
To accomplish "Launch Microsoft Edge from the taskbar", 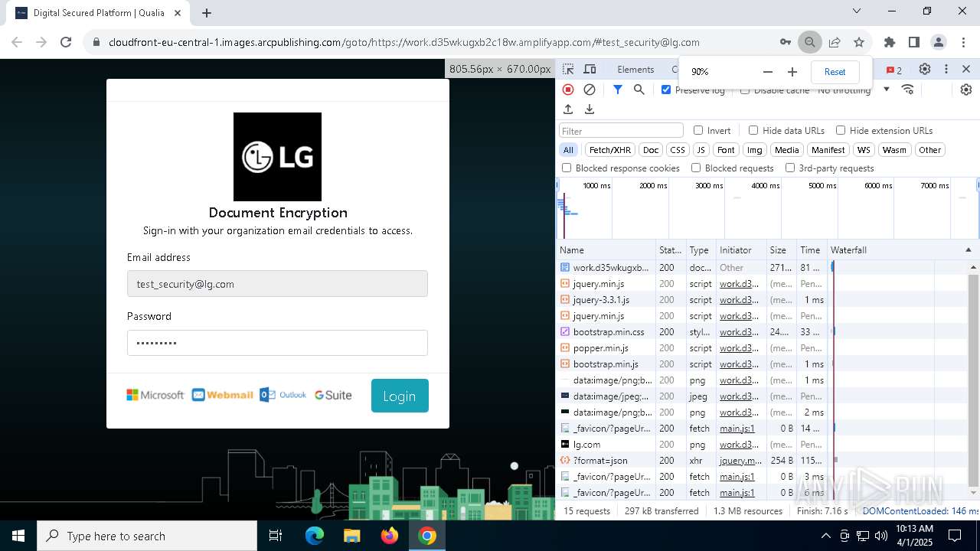I will (x=315, y=536).
